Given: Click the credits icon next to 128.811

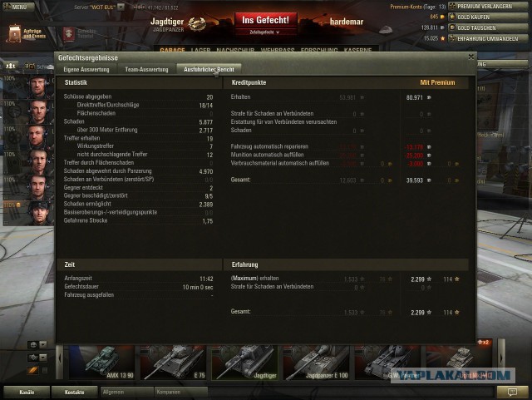Looking at the screenshot, I should click(442, 27).
